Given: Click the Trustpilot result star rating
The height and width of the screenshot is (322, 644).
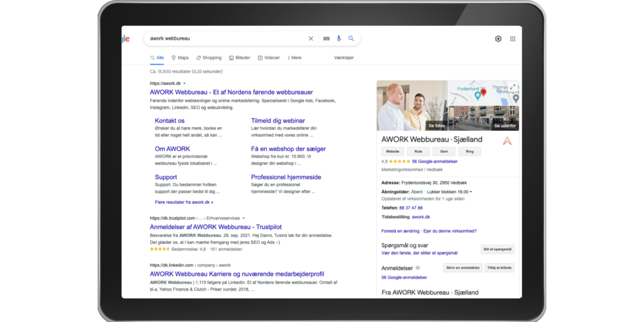Looking at the screenshot, I should tap(159, 249).
